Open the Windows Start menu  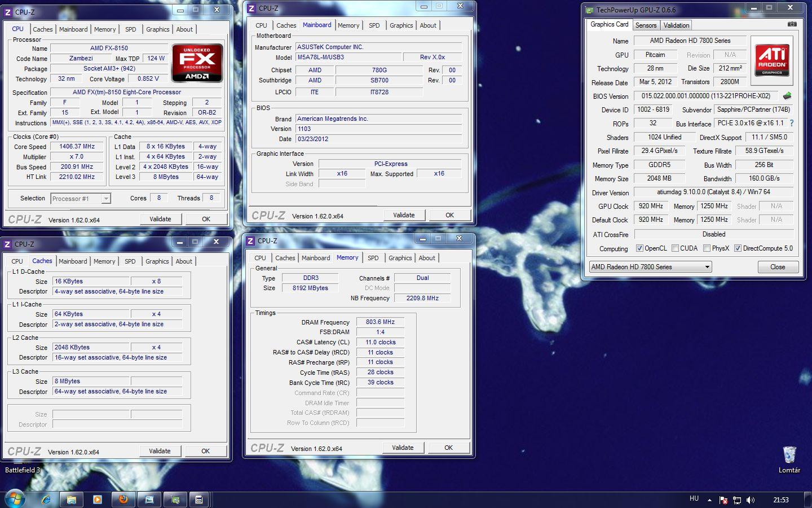(x=15, y=499)
